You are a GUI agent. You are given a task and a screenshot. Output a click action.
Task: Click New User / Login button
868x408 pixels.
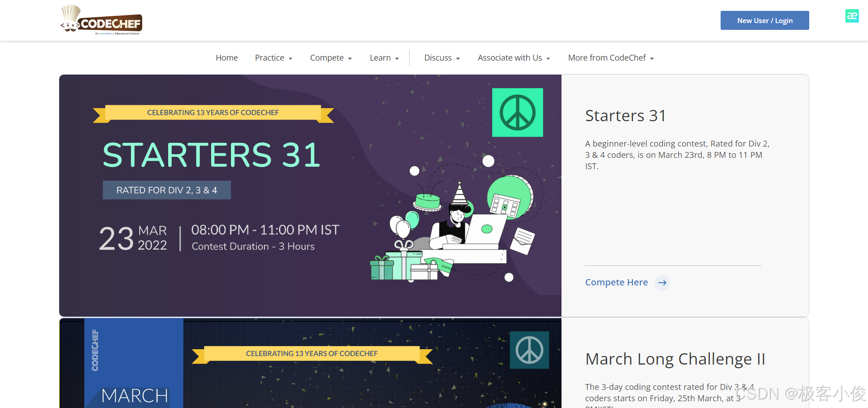tap(764, 20)
